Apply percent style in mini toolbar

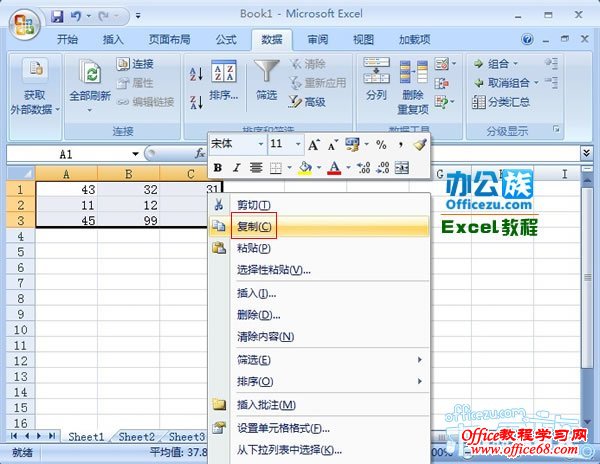[381, 145]
